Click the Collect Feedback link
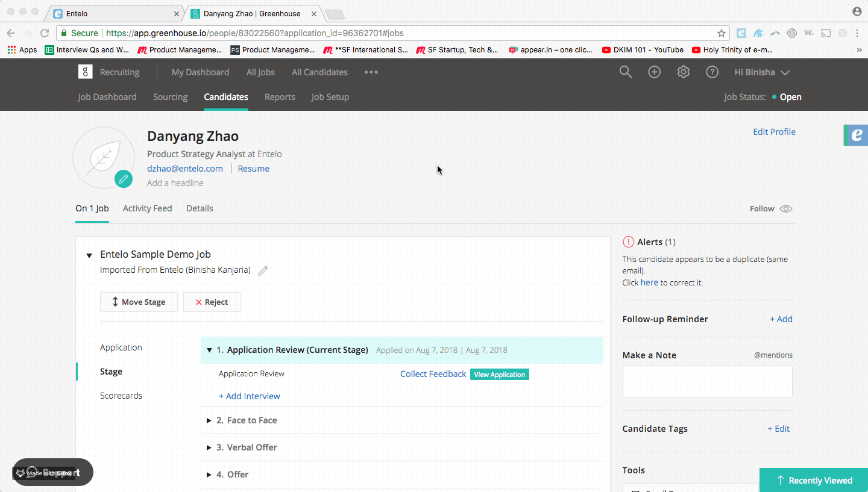Viewport: 868px width, 492px height. (x=433, y=374)
